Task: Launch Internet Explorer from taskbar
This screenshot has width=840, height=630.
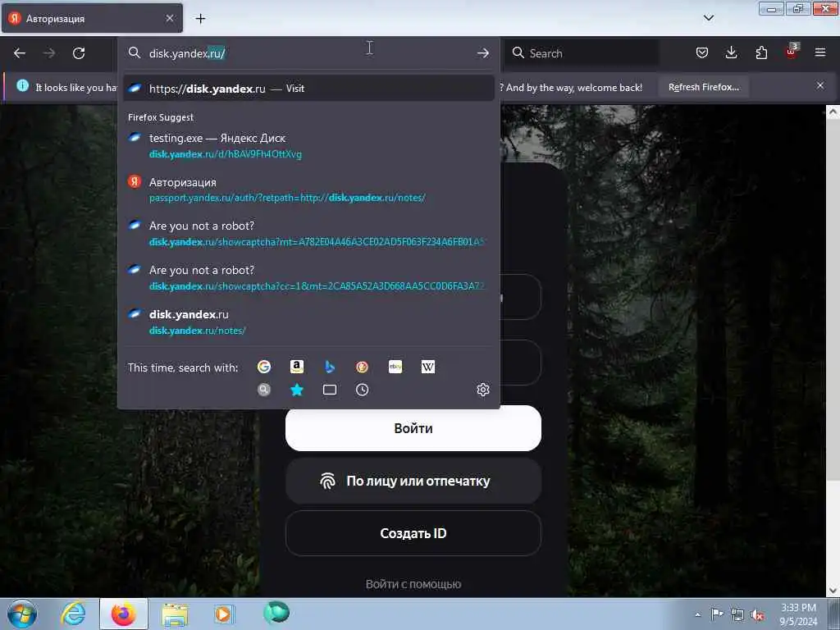Action: point(73,614)
